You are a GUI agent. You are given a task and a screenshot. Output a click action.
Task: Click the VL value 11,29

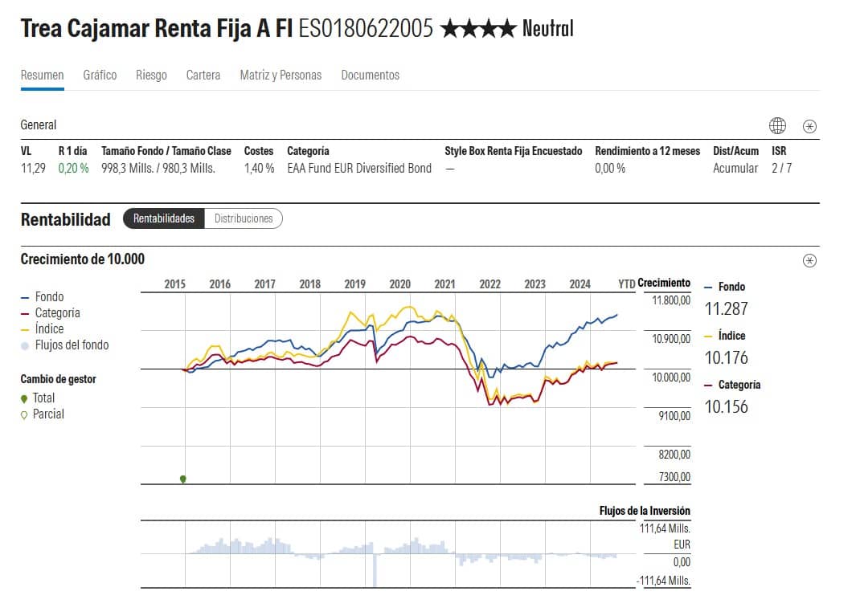(33, 168)
